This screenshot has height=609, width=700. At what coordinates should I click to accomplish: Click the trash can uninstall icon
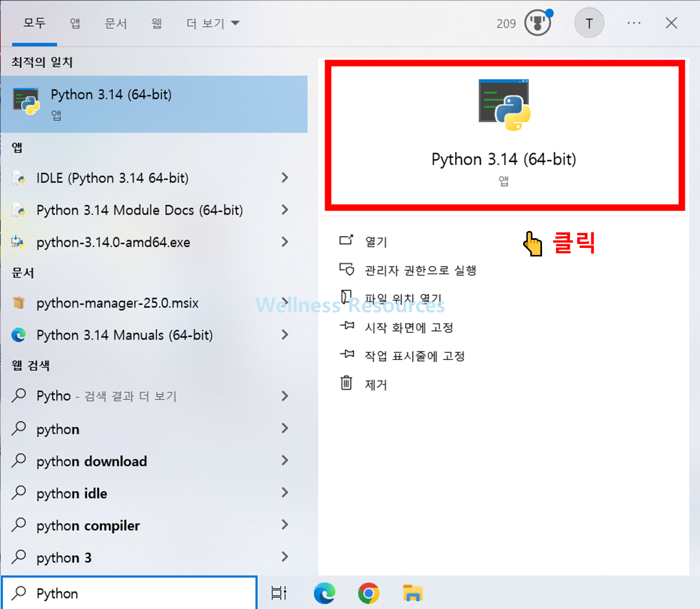tap(346, 383)
